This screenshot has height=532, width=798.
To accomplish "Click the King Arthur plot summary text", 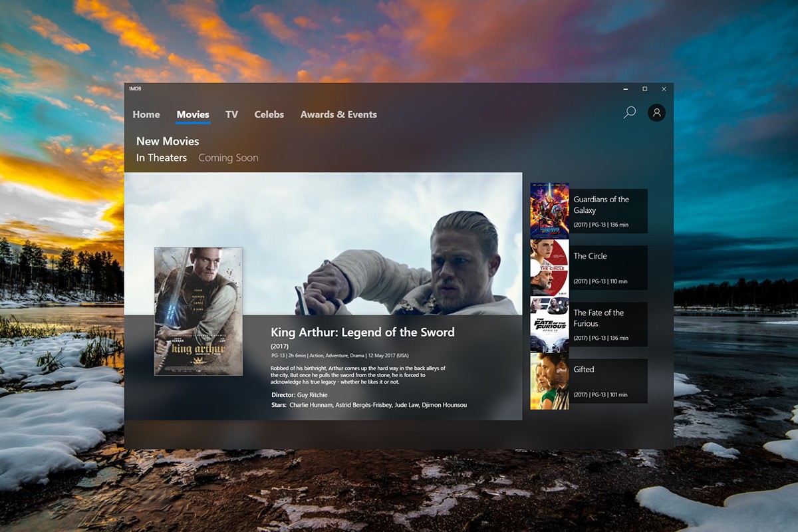I will coord(358,375).
